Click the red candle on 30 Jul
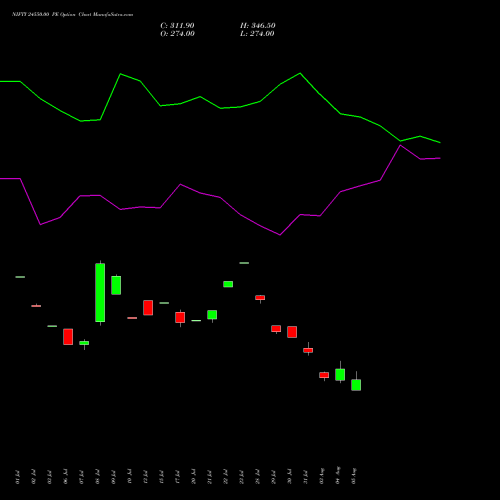Image resolution: width=500 pixels, height=500 pixels. pyautogui.click(x=292, y=332)
